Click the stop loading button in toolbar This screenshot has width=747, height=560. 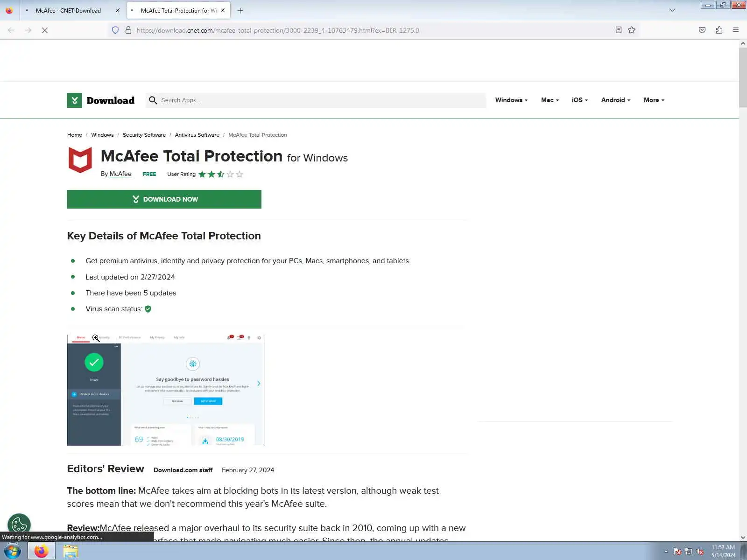point(45,30)
